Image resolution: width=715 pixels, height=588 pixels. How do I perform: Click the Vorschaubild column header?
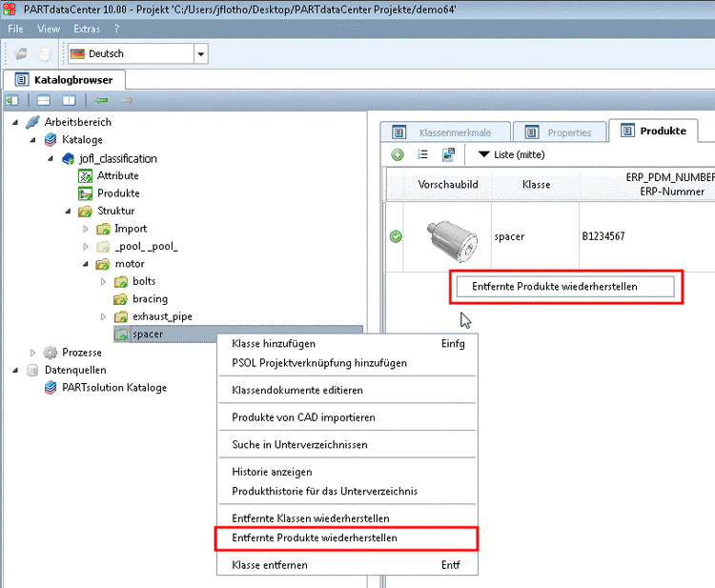pos(448,184)
